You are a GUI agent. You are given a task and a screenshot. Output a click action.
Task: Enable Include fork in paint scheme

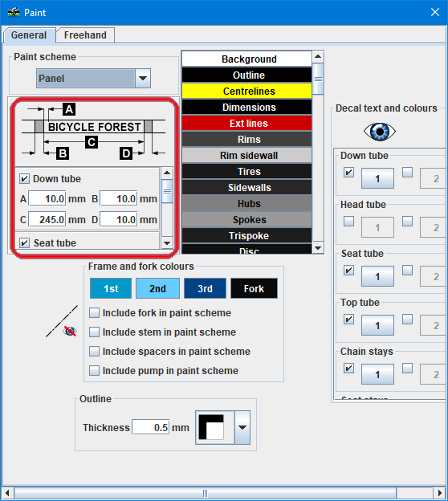pyautogui.click(x=94, y=313)
